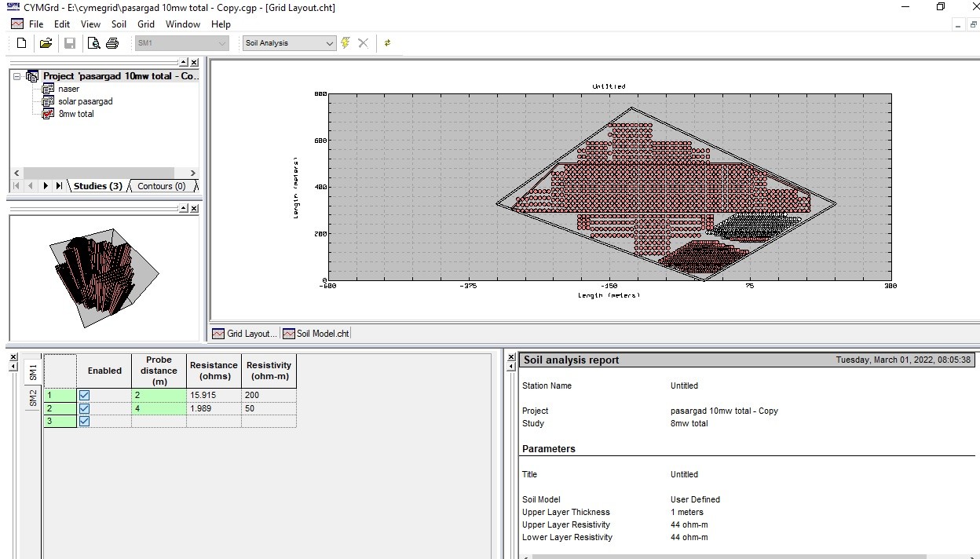Toggle Enabled checkbox in row 2
The height and width of the screenshot is (559, 980).
tap(84, 409)
